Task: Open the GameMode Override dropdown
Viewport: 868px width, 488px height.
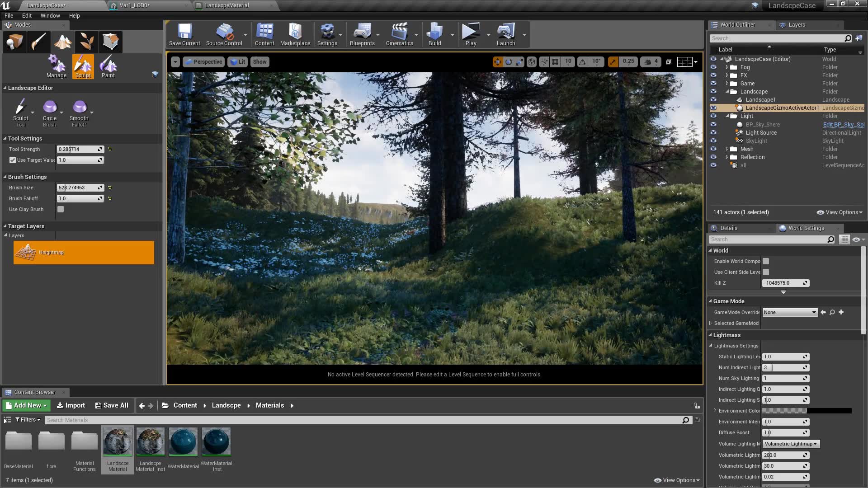Action: tap(789, 312)
